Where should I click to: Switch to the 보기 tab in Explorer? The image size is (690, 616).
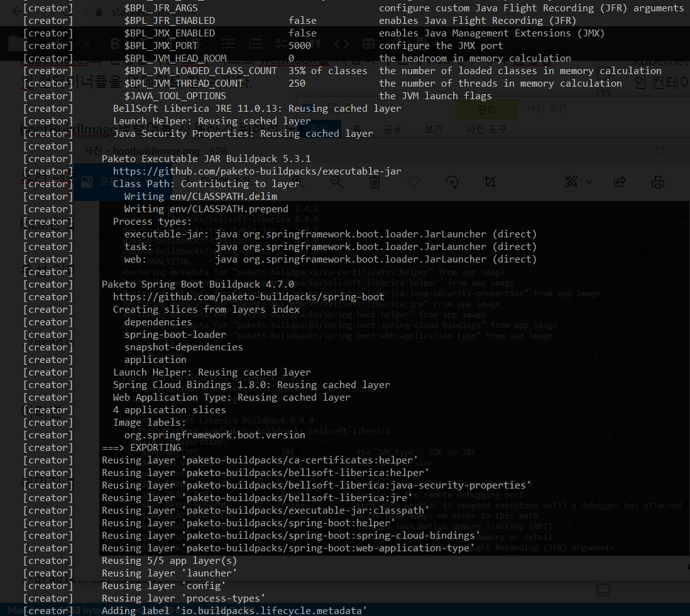(434, 129)
